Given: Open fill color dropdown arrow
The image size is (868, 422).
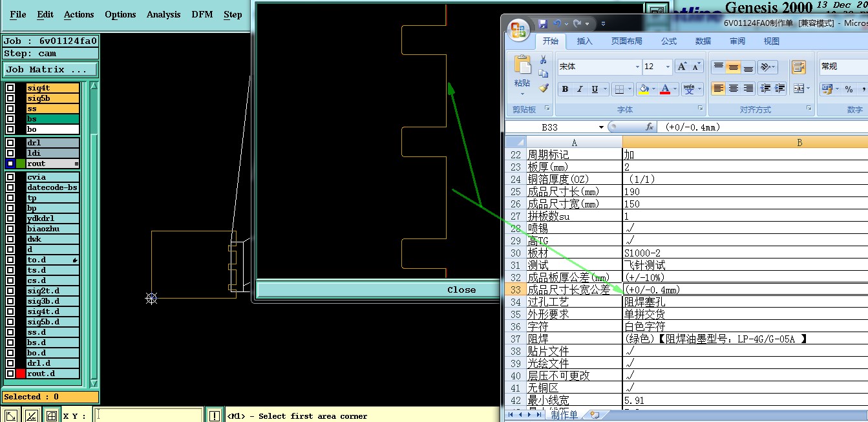Looking at the screenshot, I should point(654,89).
